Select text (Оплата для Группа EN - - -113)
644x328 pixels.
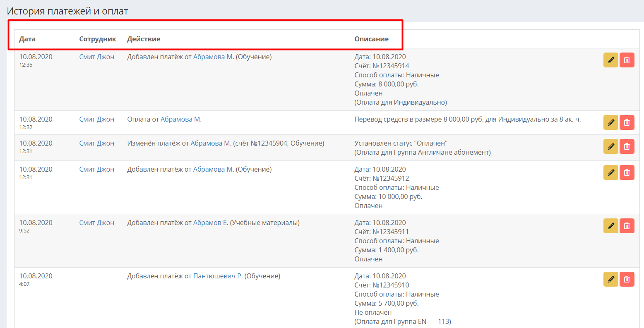403,322
